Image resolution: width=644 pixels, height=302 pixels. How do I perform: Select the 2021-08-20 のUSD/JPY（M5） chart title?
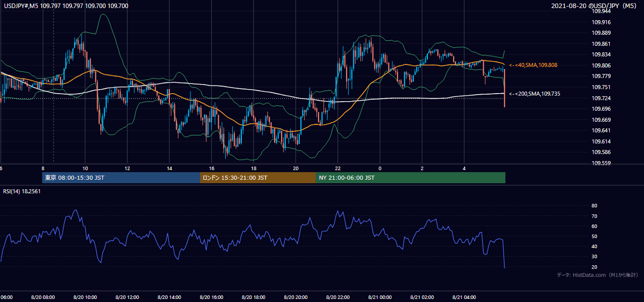tap(595, 6)
